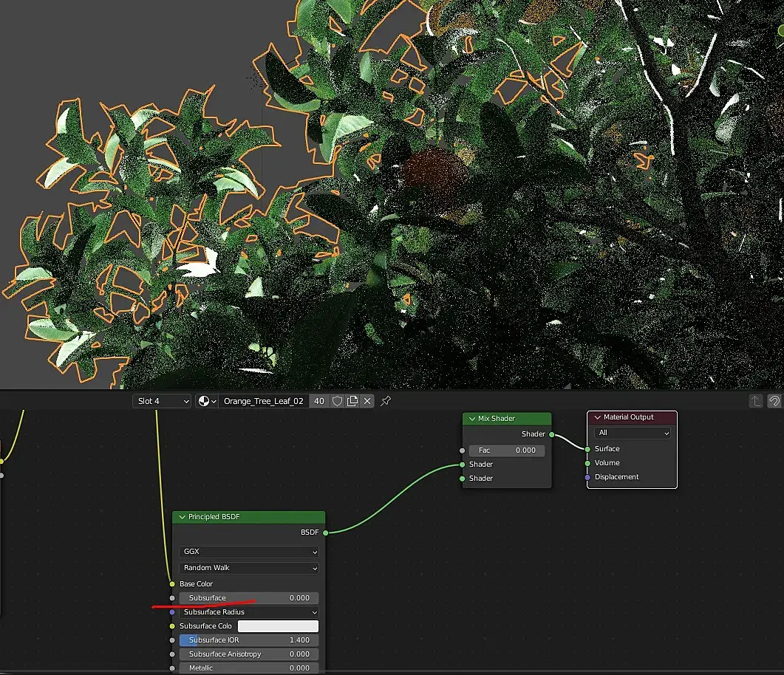Image resolution: width=784 pixels, height=675 pixels.
Task: Toggle the pin node tree icon
Action: (386, 401)
